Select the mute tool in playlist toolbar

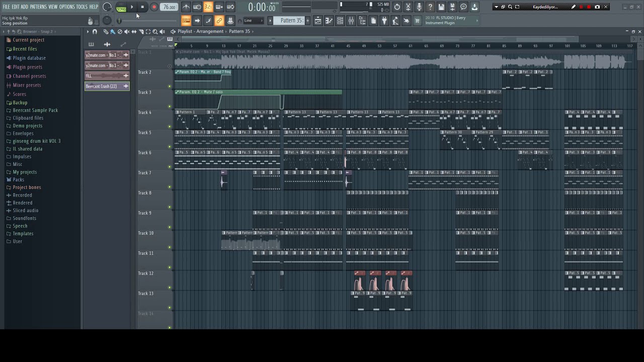coord(127,32)
